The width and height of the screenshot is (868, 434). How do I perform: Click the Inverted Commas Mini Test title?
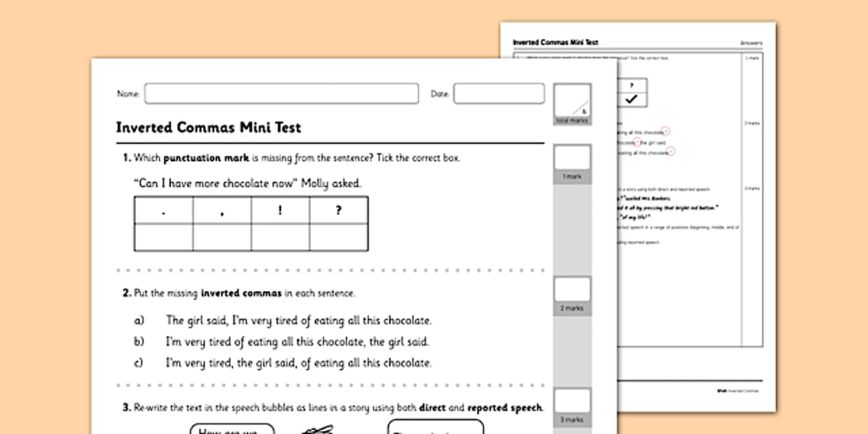coord(207,127)
